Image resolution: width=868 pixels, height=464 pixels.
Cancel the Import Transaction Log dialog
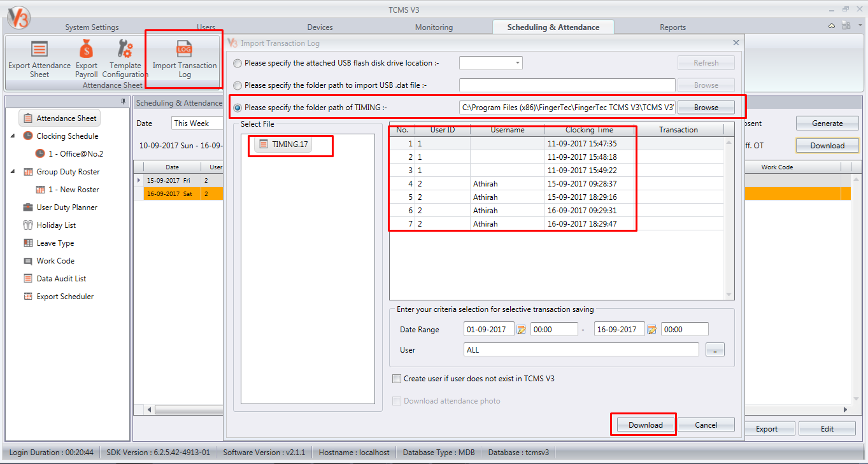click(706, 425)
